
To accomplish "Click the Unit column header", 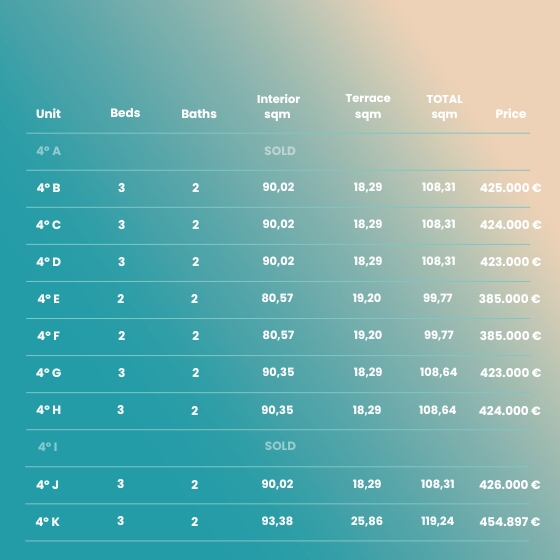I will coord(48,114).
